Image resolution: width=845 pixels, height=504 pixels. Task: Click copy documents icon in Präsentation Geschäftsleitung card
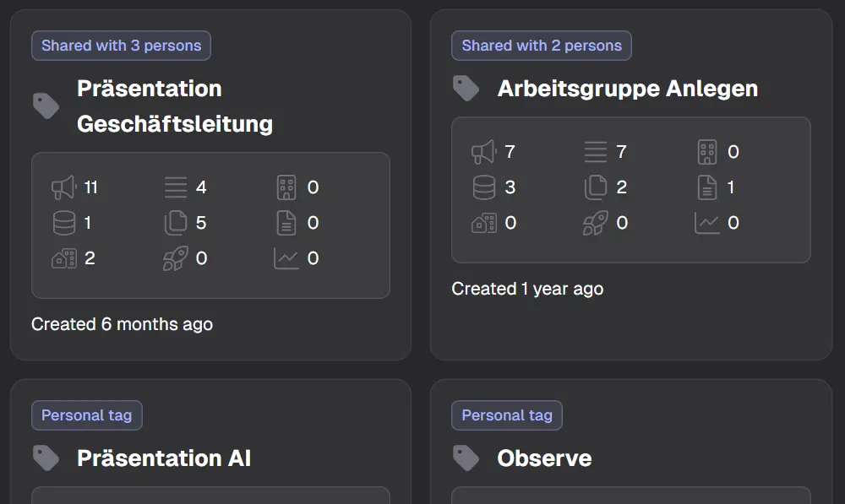coord(175,223)
